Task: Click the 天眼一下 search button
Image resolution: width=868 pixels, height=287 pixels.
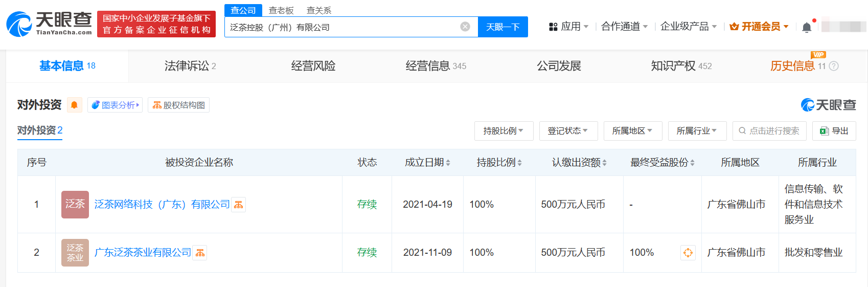Action: coord(502,27)
